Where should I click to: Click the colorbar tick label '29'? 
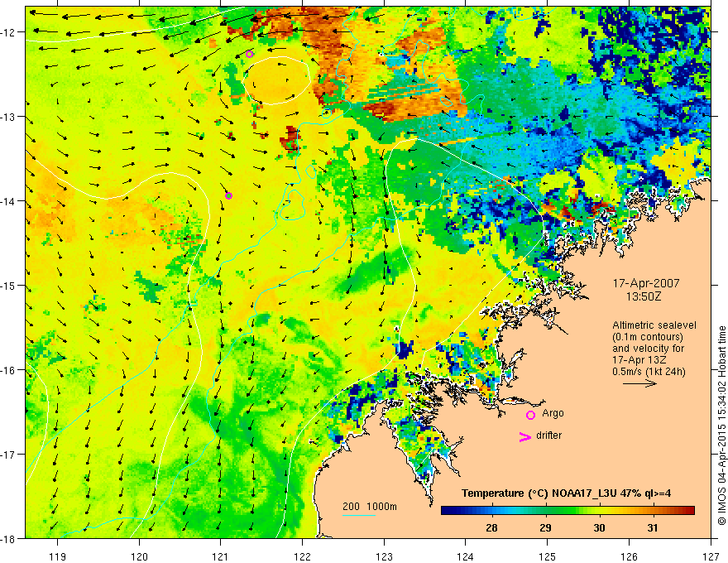[545, 527]
